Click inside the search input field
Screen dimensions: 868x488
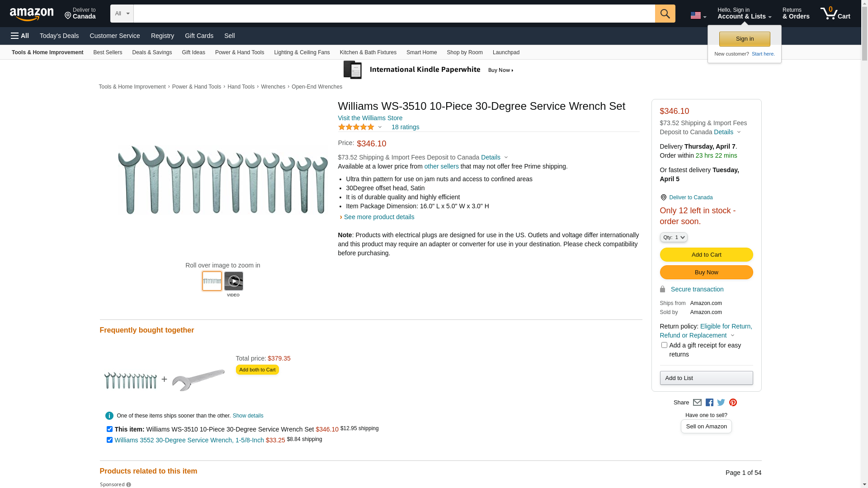pyautogui.click(x=393, y=14)
